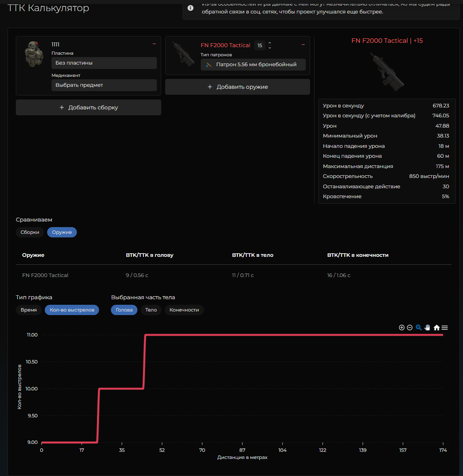
Task: Decrease weapon upgrade level with down arrow
Action: pos(270,48)
